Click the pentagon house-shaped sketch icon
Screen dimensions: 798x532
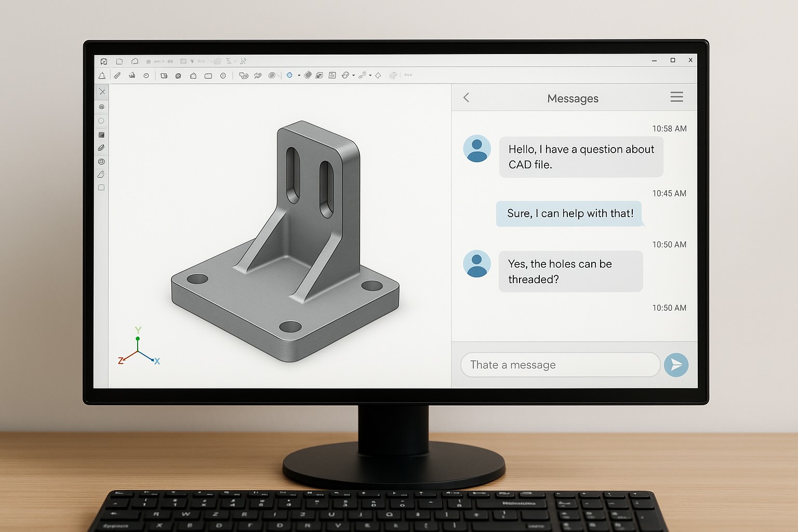point(193,75)
